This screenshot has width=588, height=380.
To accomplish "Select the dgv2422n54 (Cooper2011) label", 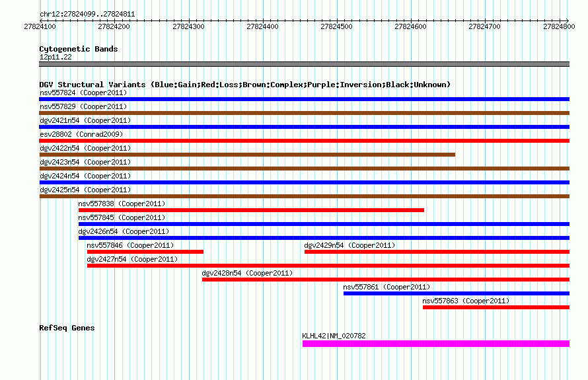I will (85, 148).
